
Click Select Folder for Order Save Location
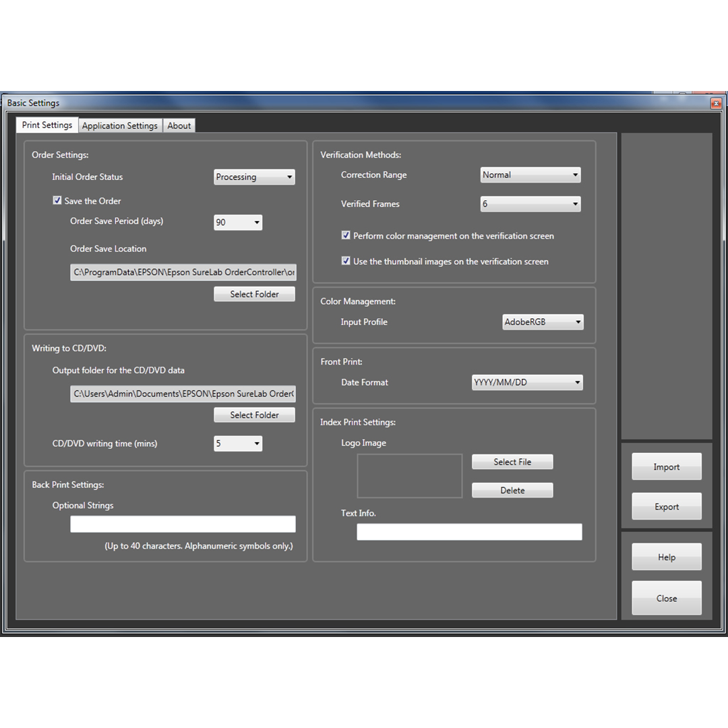(x=254, y=295)
